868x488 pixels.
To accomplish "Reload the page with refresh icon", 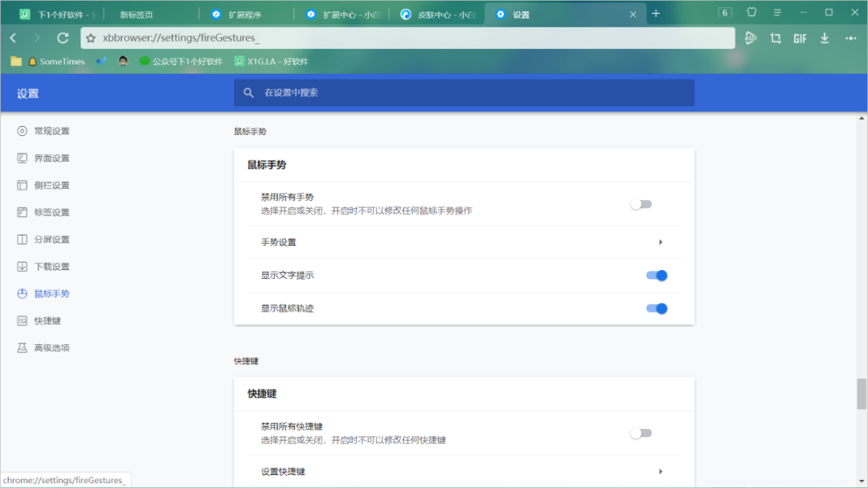I will tap(63, 38).
